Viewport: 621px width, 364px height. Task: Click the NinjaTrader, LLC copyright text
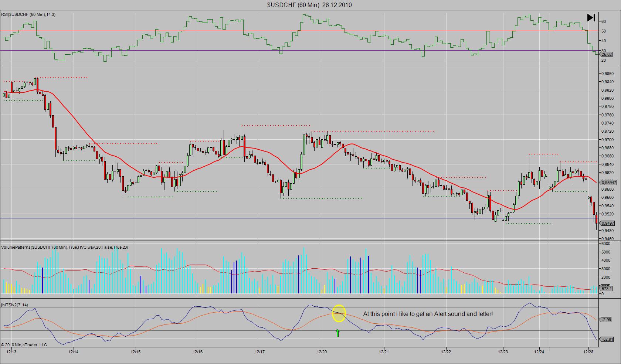(24, 344)
